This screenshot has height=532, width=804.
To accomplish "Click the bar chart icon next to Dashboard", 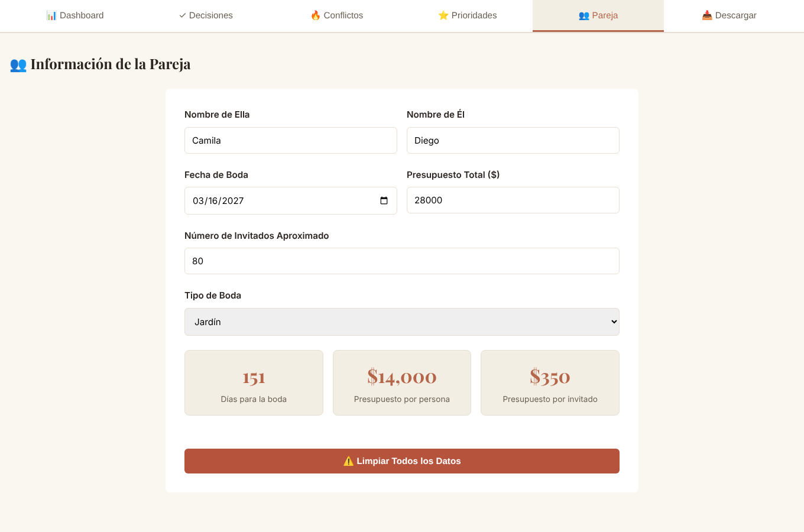I will [51, 15].
